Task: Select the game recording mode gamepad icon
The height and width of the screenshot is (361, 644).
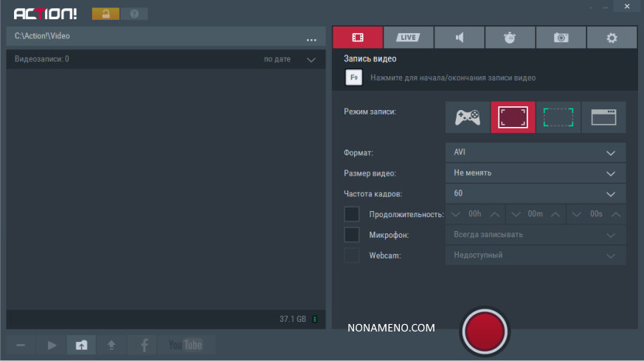Action: [x=468, y=117]
